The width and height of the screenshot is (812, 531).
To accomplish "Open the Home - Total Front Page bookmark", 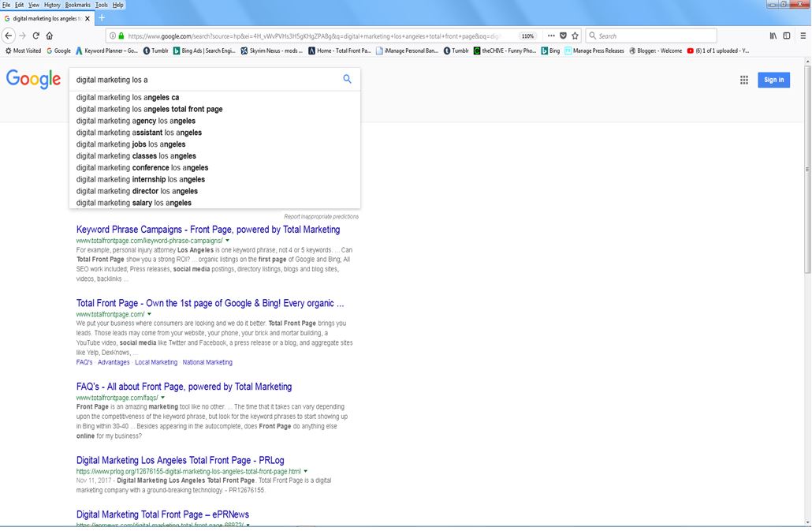I will tap(340, 50).
